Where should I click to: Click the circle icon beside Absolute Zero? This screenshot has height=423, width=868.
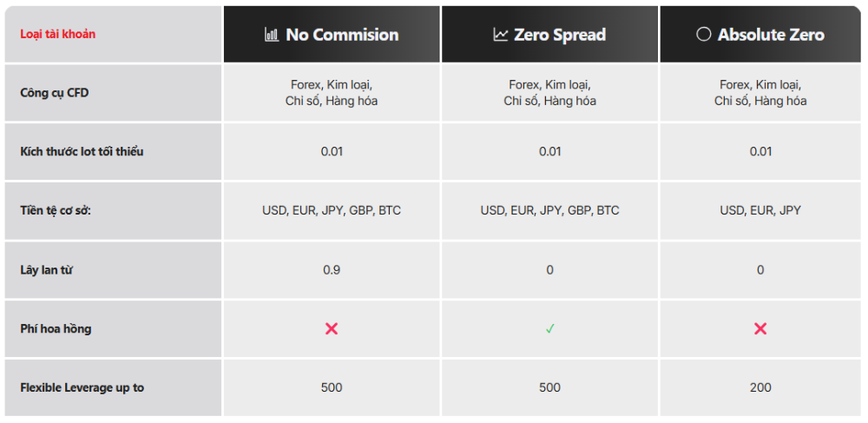[x=704, y=35]
